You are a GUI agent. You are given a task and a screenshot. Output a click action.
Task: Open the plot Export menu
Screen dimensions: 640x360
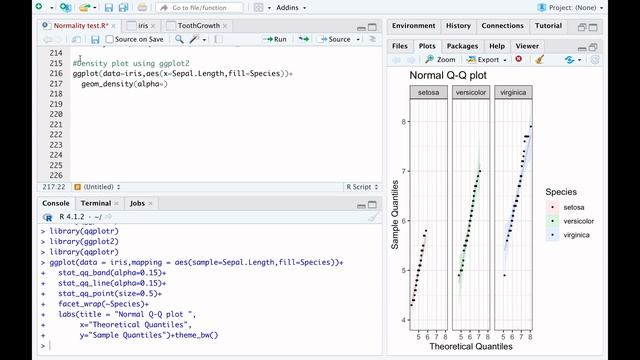[487, 60]
